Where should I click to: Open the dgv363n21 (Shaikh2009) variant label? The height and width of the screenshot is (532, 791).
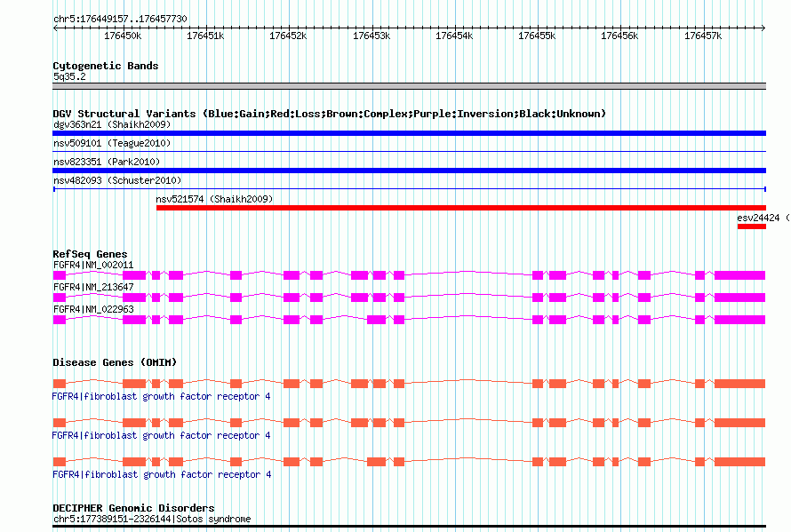[112, 124]
